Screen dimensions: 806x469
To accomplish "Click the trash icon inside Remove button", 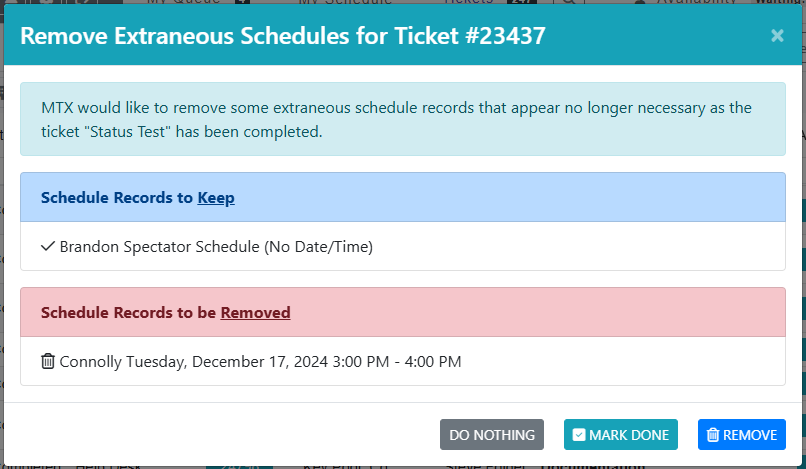I will 713,435.
